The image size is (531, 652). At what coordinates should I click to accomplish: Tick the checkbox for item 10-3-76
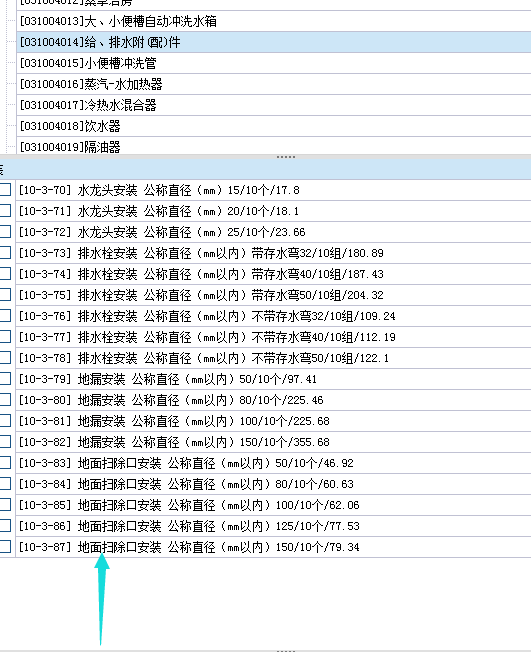tap(5, 316)
